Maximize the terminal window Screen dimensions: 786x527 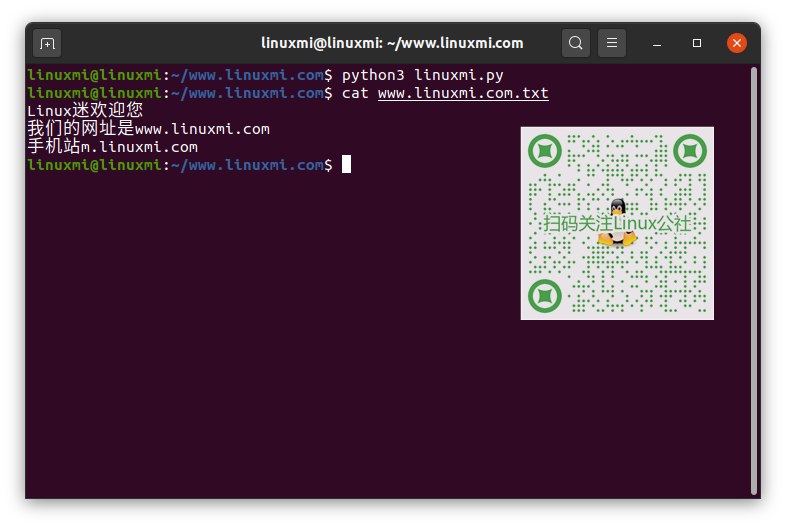pos(697,43)
